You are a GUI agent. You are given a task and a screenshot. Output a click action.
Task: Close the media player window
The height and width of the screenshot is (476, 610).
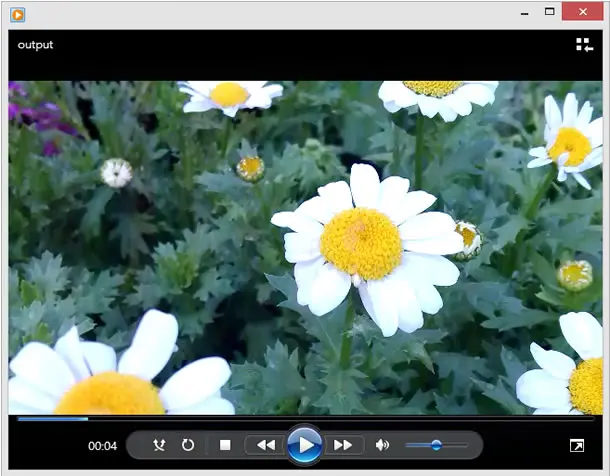tap(582, 12)
